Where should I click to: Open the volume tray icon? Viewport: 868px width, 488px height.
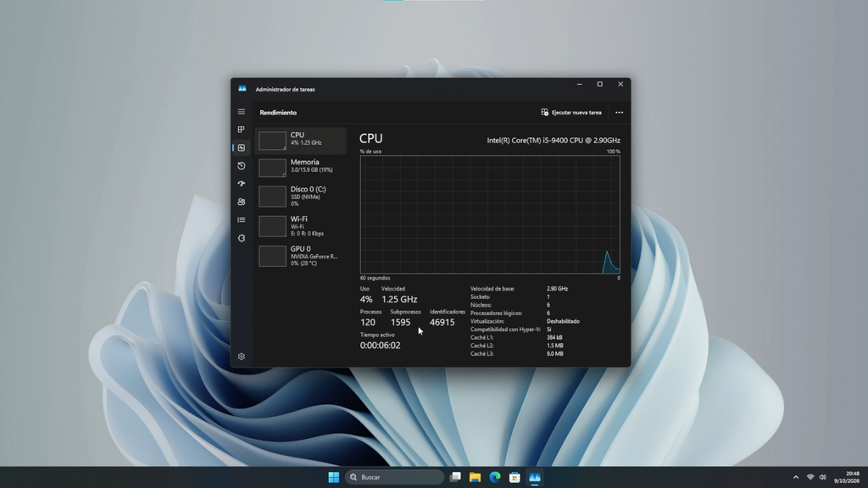pyautogui.click(x=822, y=477)
